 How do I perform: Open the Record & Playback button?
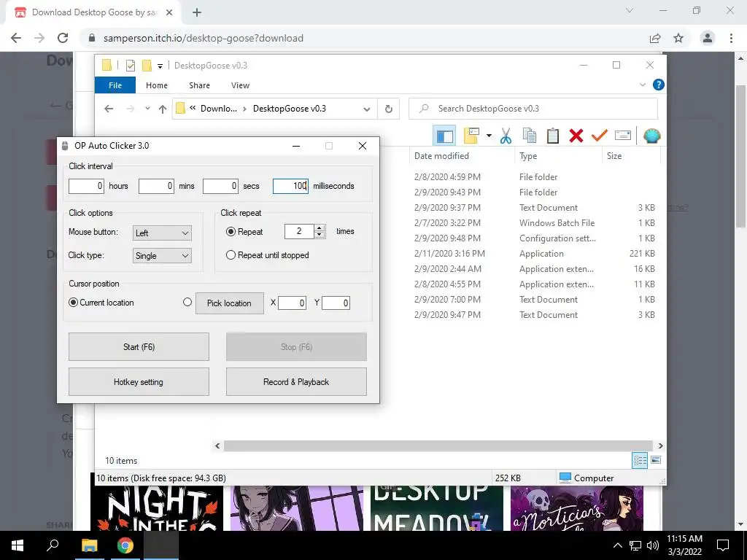(x=296, y=381)
